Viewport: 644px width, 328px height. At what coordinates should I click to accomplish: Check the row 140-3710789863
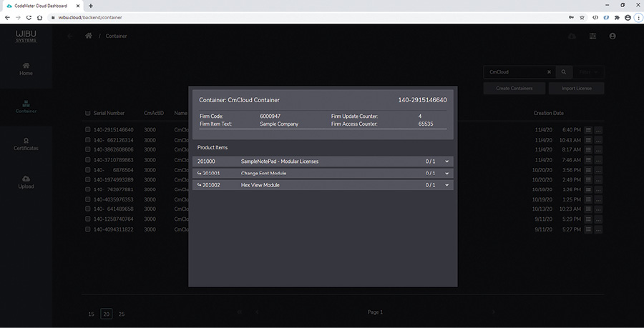(87, 159)
